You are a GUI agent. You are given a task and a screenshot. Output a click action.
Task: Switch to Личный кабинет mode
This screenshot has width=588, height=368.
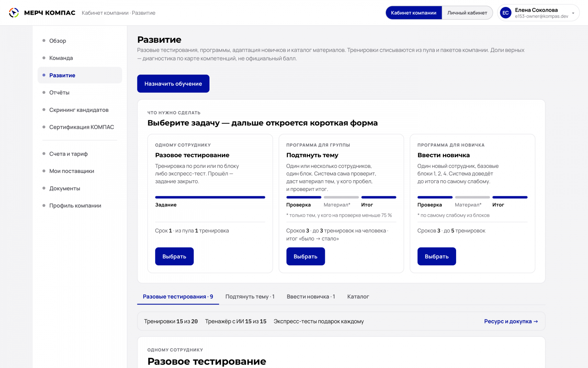coord(467,13)
